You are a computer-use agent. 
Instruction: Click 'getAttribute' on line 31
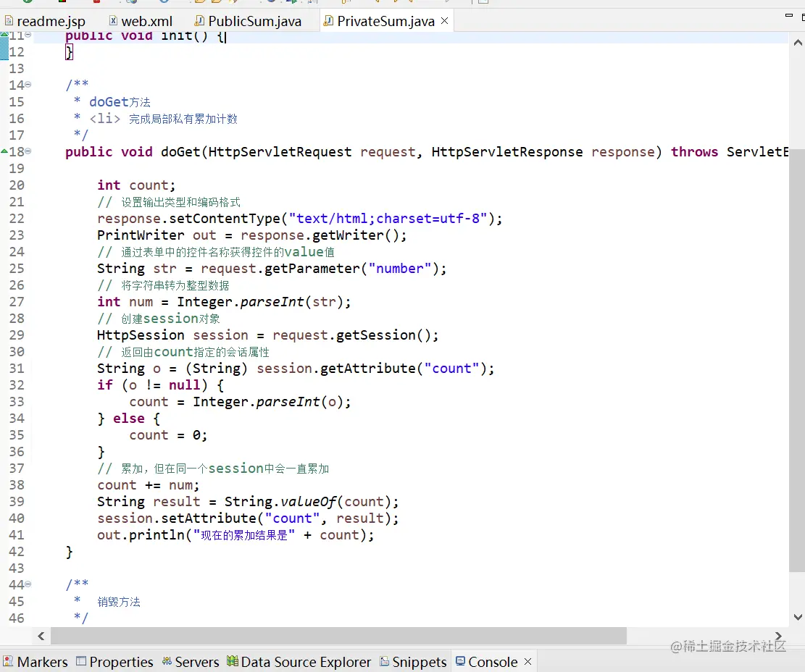tap(368, 369)
